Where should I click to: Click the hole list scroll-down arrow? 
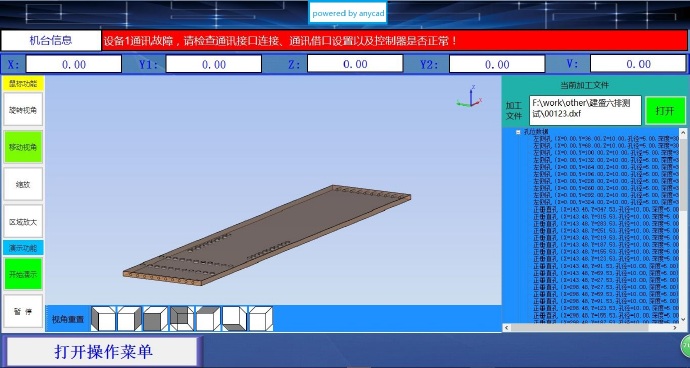coord(683,319)
